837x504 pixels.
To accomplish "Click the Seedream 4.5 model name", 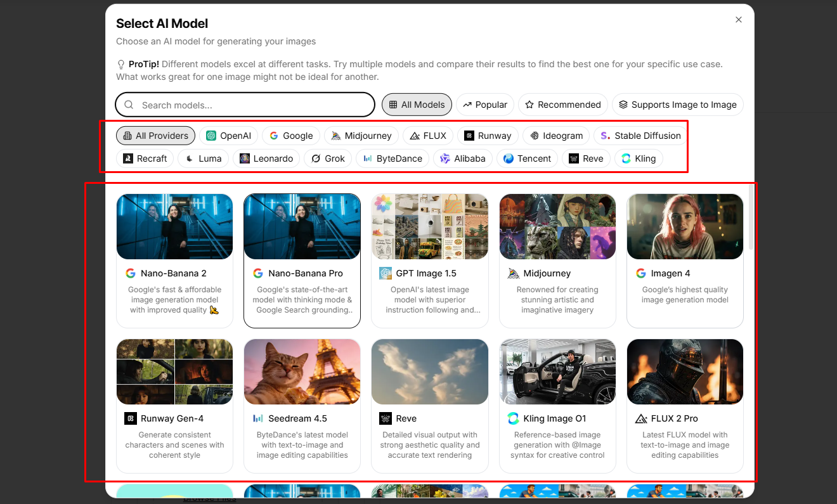I will [x=298, y=418].
